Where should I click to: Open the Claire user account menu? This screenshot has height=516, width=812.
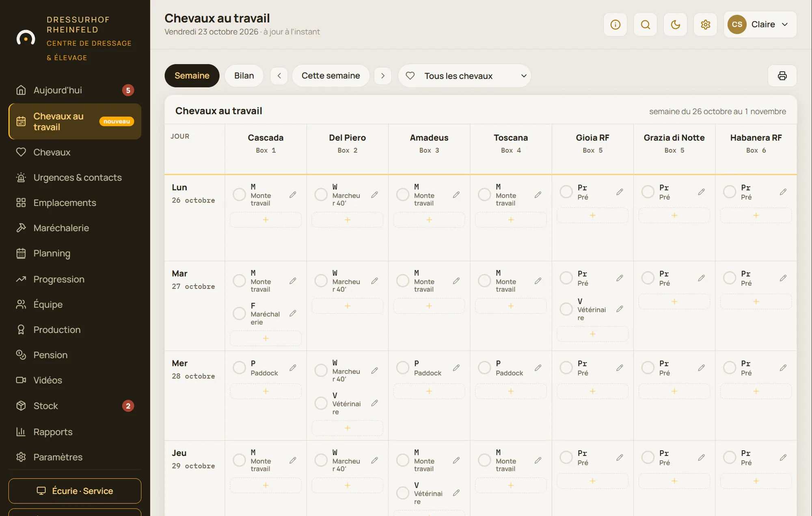pyautogui.click(x=760, y=24)
